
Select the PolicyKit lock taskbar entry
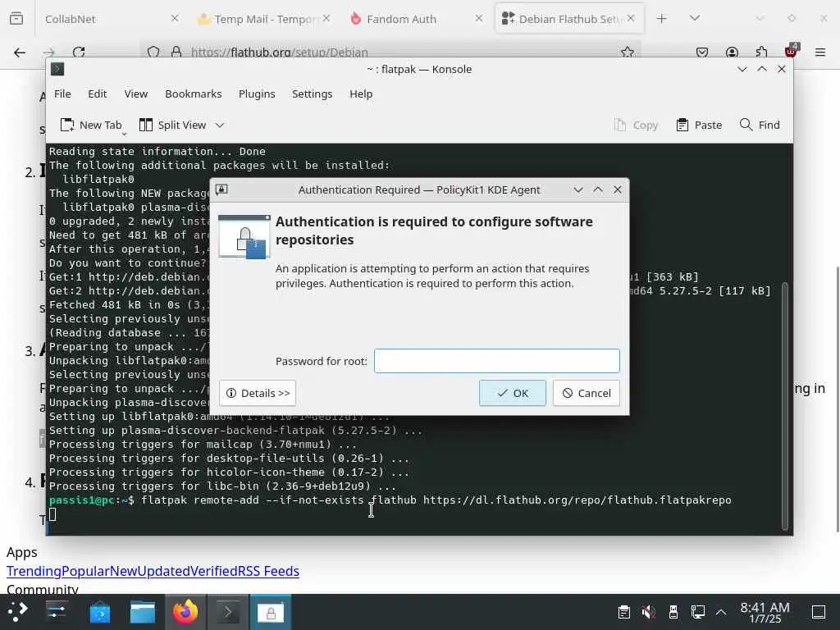point(271,611)
